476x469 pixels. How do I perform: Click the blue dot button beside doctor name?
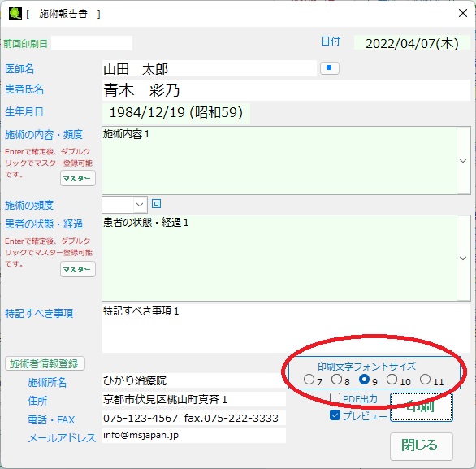coord(329,68)
